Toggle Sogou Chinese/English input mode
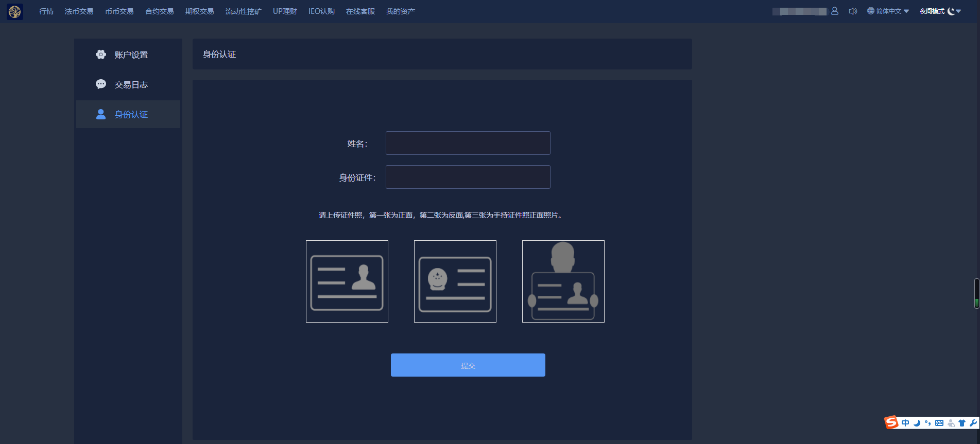 coord(905,423)
